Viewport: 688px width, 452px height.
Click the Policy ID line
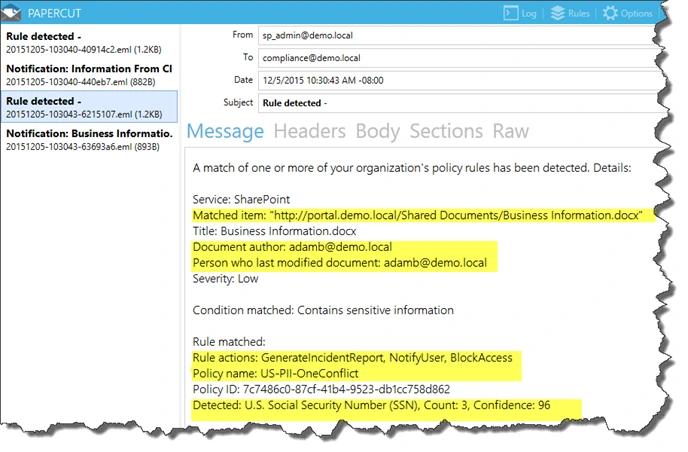click(x=321, y=389)
